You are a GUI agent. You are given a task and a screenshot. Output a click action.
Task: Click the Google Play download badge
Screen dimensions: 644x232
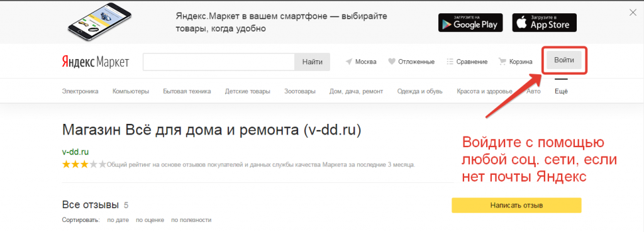point(470,23)
